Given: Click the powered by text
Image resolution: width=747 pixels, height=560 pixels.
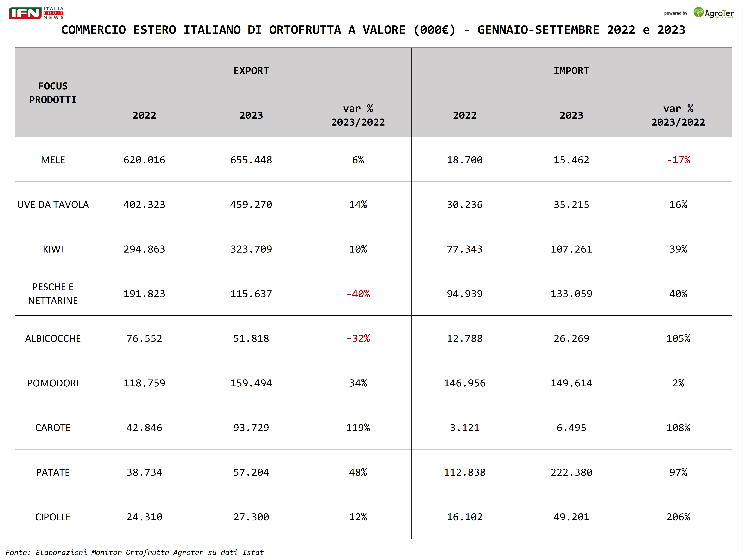Looking at the screenshot, I should (x=675, y=13).
